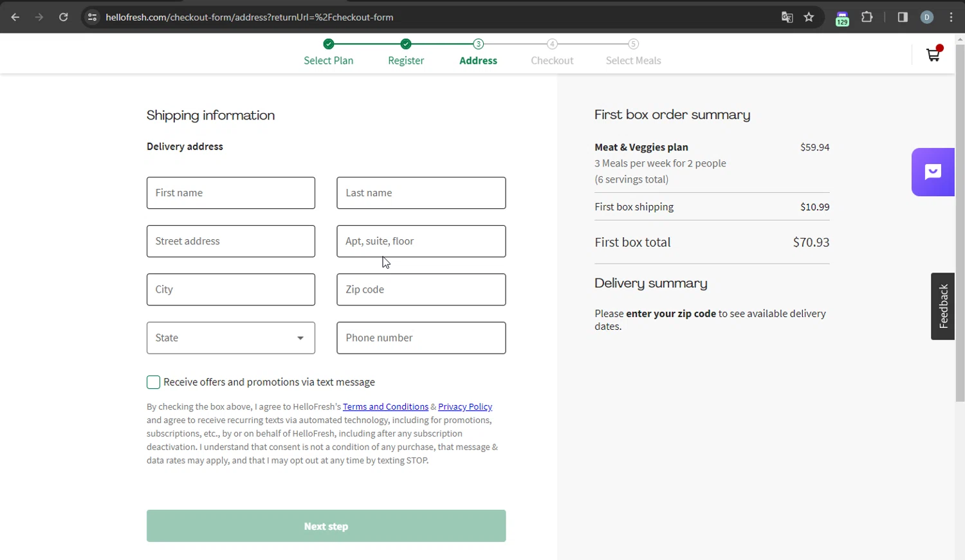The width and height of the screenshot is (965, 560).
Task: Click the First box order summary heading
Action: 672,115
